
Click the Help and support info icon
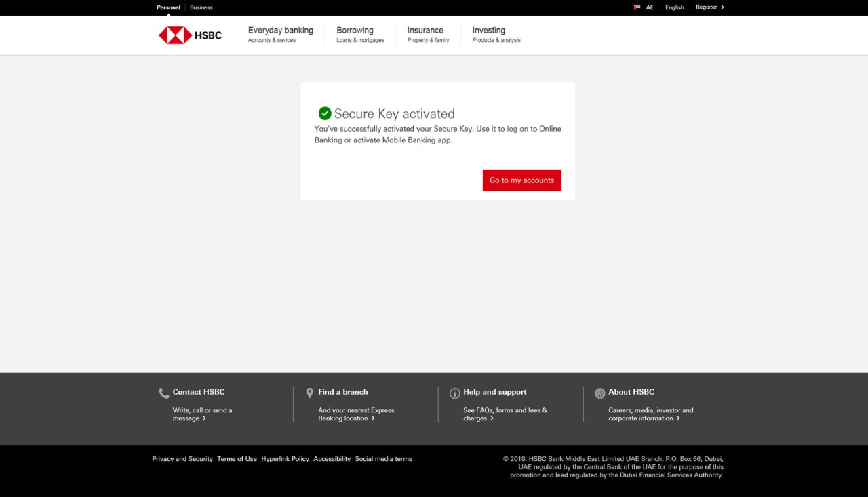454,393
